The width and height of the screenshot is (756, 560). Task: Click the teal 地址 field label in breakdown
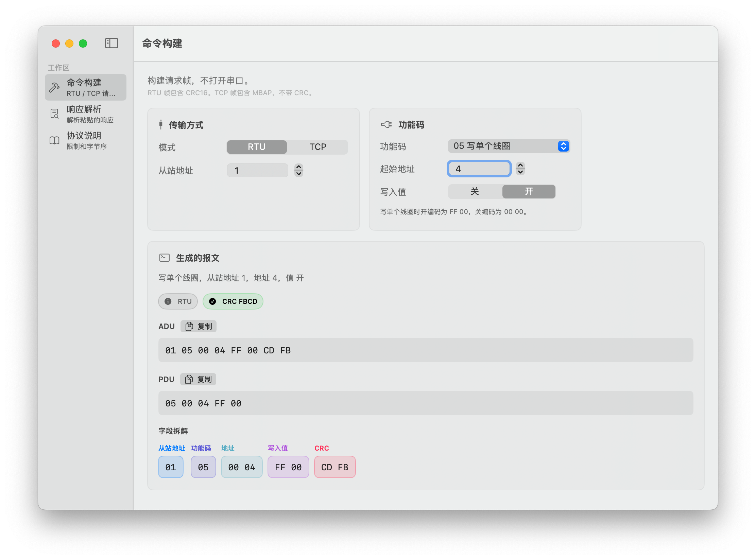click(x=228, y=448)
